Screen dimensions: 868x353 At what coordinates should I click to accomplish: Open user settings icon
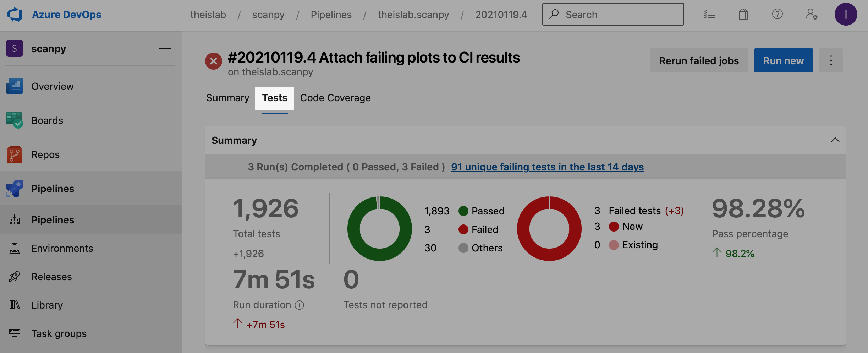click(x=811, y=15)
